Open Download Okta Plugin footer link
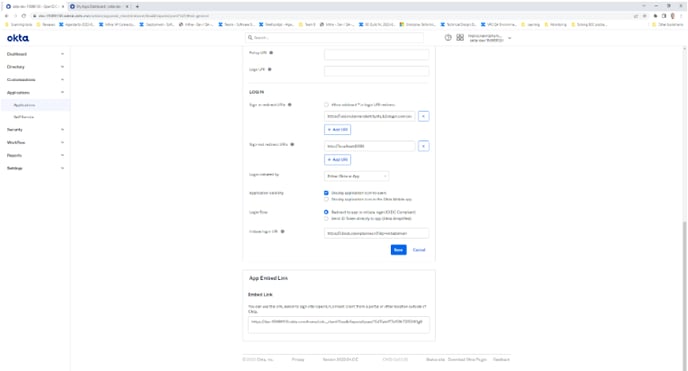The height and width of the screenshot is (371, 688). [467, 359]
